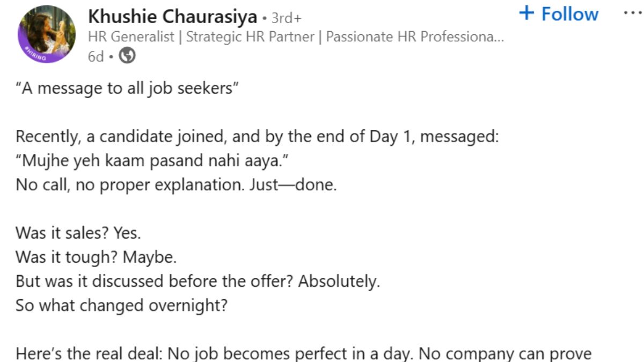Click the "Was it sales? Yes." line
Screen dimensions: 644x362
point(78,233)
